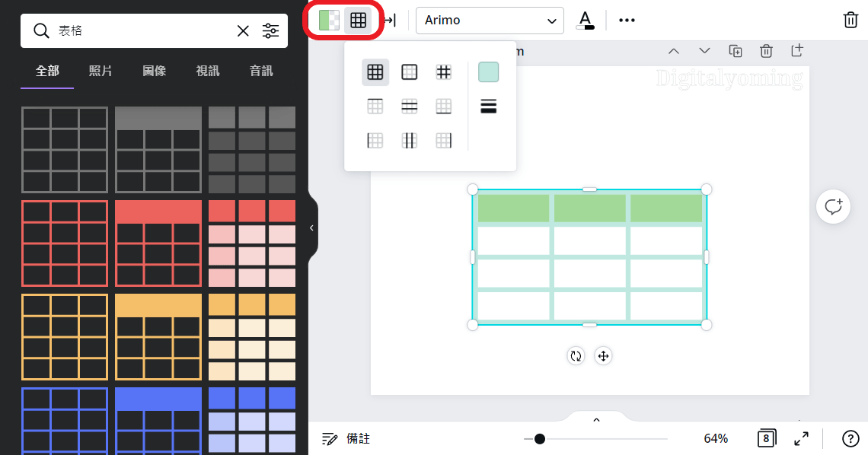The width and height of the screenshot is (868, 455).
Task: Toggle the top border style
Action: click(375, 106)
